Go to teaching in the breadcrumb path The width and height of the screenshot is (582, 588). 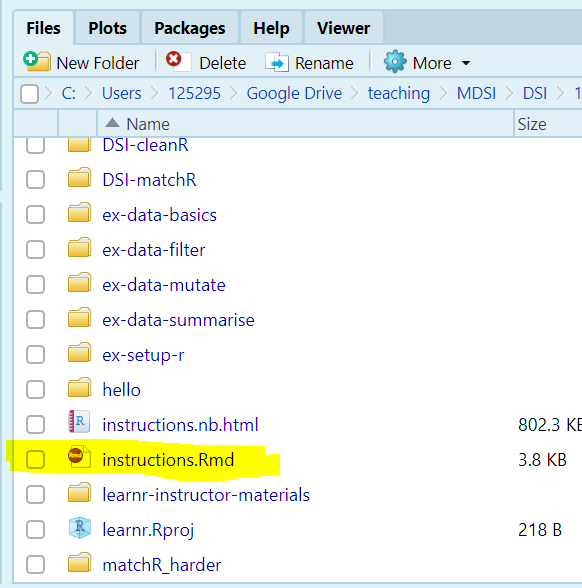(399, 93)
